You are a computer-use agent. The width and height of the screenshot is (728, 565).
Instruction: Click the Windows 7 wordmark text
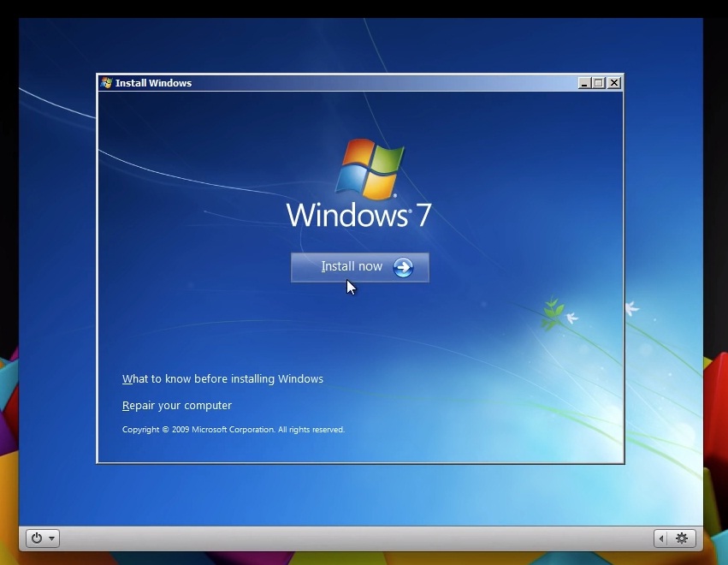pyautogui.click(x=358, y=215)
